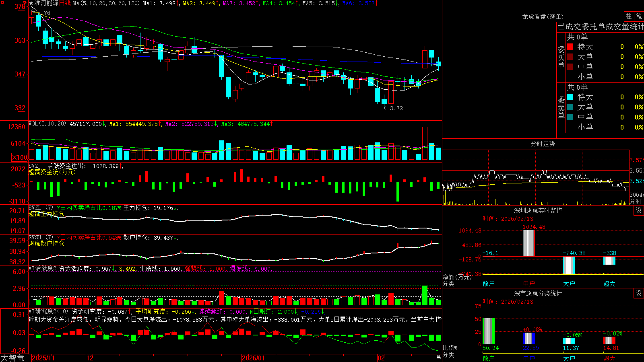Screen dimensions: 644x362
Task: Open 设 settings for 深圳超赢实时监控
Action: click(639, 210)
